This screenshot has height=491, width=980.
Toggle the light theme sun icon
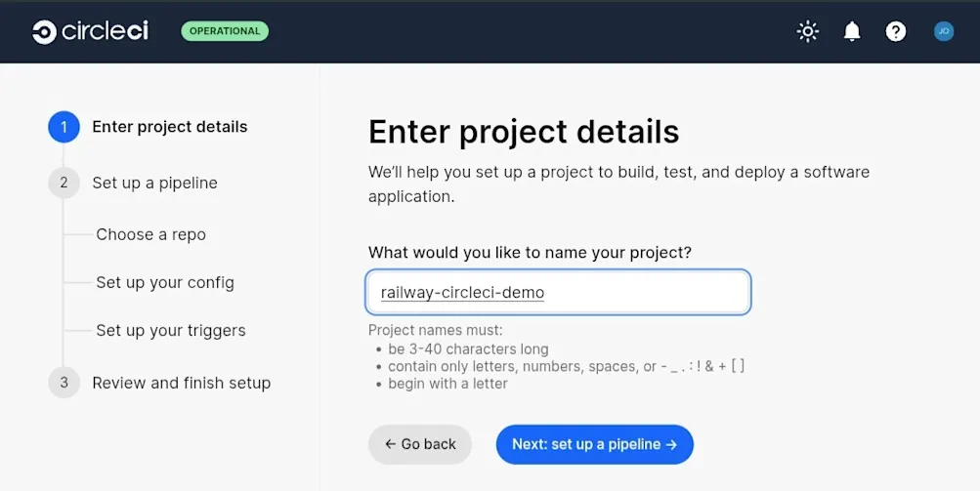pos(807,31)
